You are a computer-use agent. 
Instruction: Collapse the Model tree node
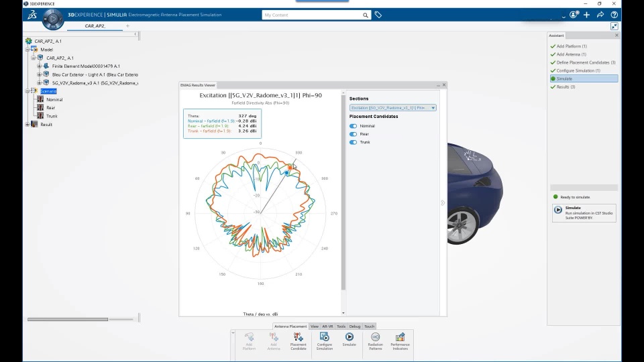(28, 50)
